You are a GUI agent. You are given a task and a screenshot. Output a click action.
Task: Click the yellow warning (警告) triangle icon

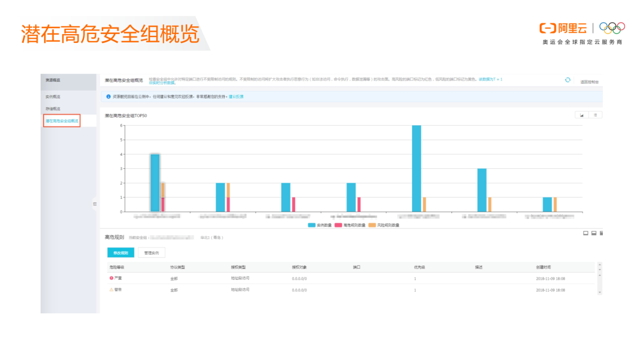pos(112,290)
